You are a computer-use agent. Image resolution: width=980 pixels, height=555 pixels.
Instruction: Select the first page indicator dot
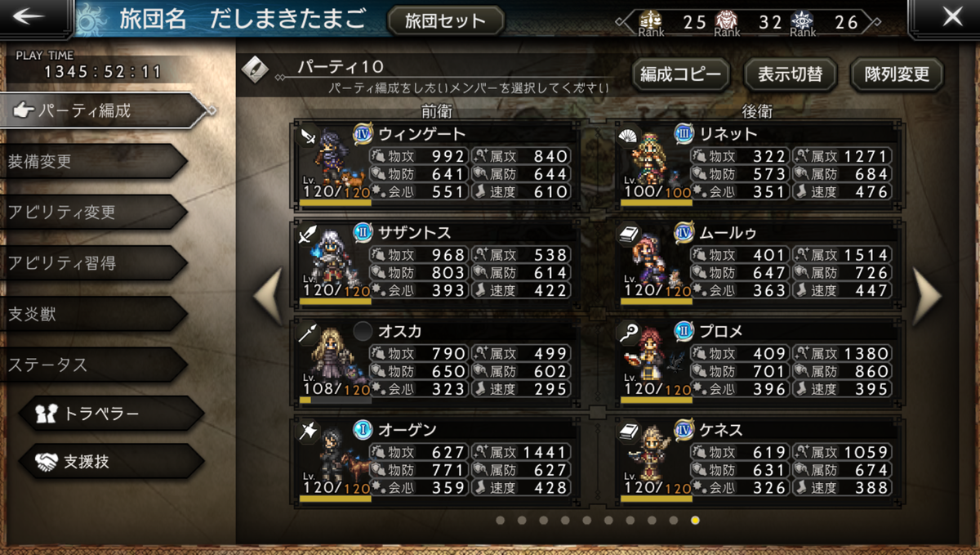(x=500, y=519)
